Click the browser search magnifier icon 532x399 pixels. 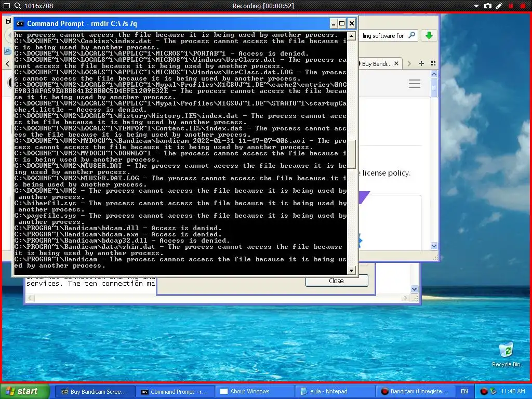click(411, 35)
